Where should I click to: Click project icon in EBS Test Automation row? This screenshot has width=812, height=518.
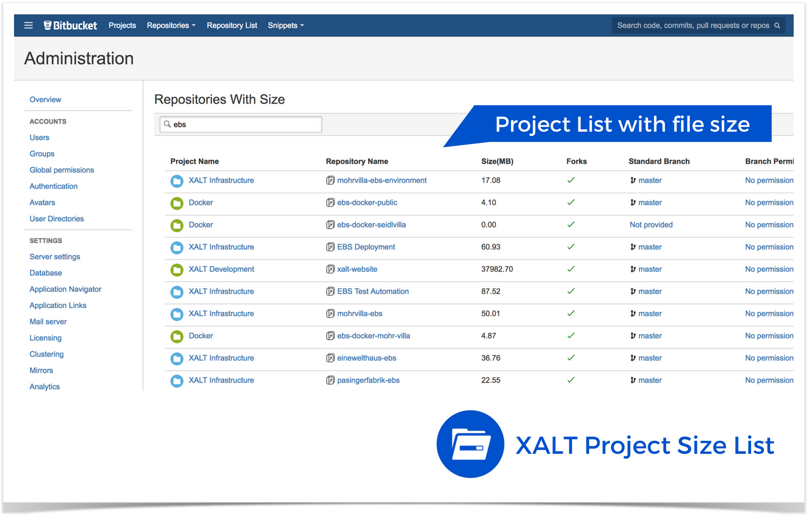pyautogui.click(x=177, y=291)
